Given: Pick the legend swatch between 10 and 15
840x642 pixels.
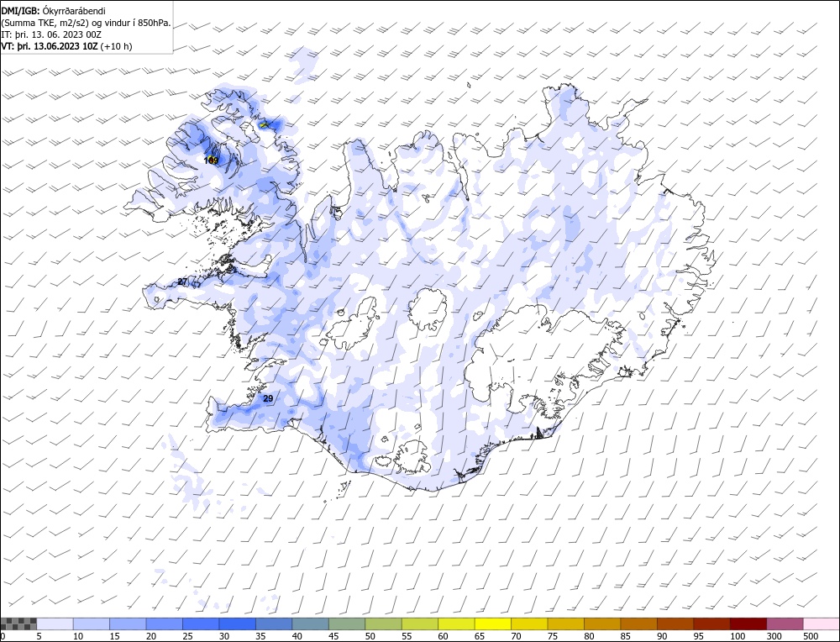Looking at the screenshot, I should point(92,624).
